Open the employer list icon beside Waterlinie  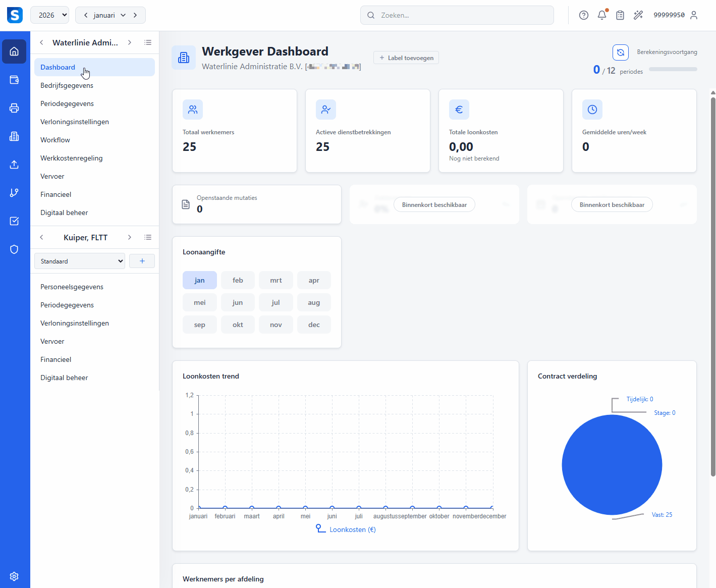coord(148,42)
